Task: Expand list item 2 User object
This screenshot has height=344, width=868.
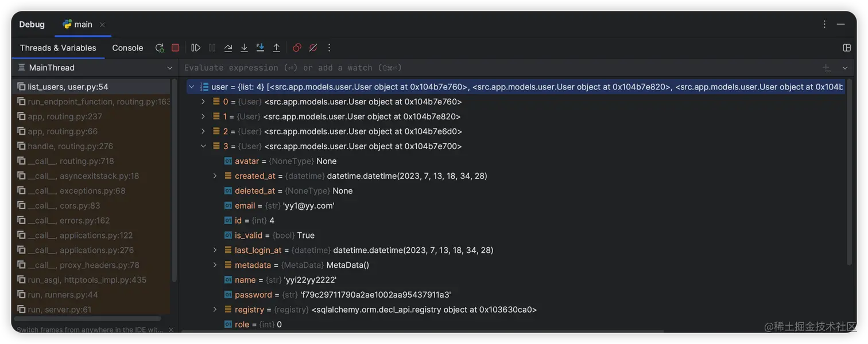Action: pyautogui.click(x=203, y=132)
